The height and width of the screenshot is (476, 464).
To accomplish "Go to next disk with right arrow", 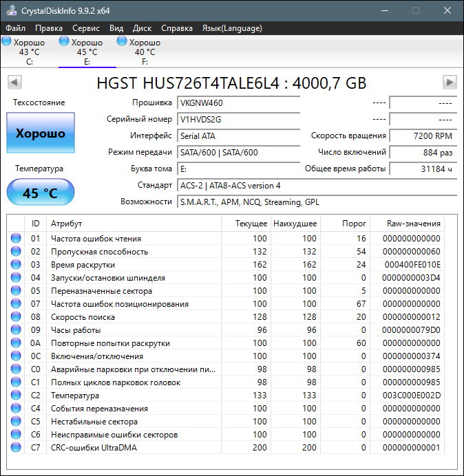I will 450,82.
